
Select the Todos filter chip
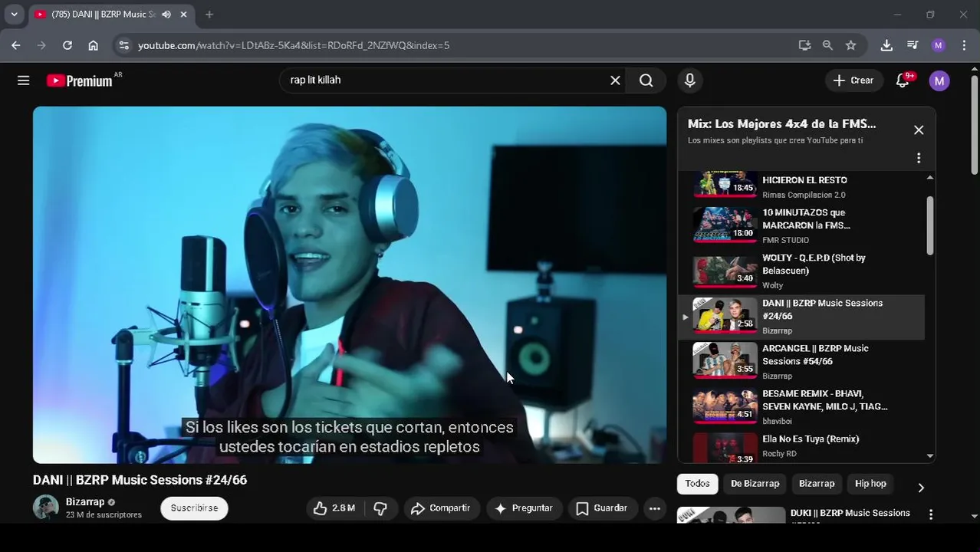tap(697, 484)
